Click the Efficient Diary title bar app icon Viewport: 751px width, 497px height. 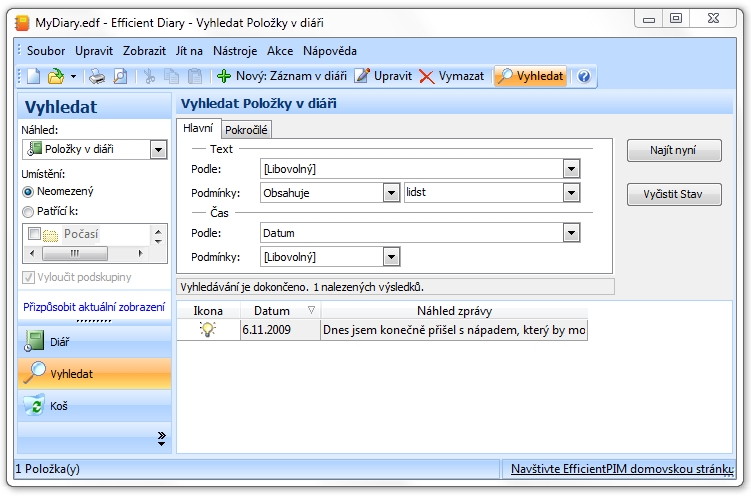pos(22,23)
